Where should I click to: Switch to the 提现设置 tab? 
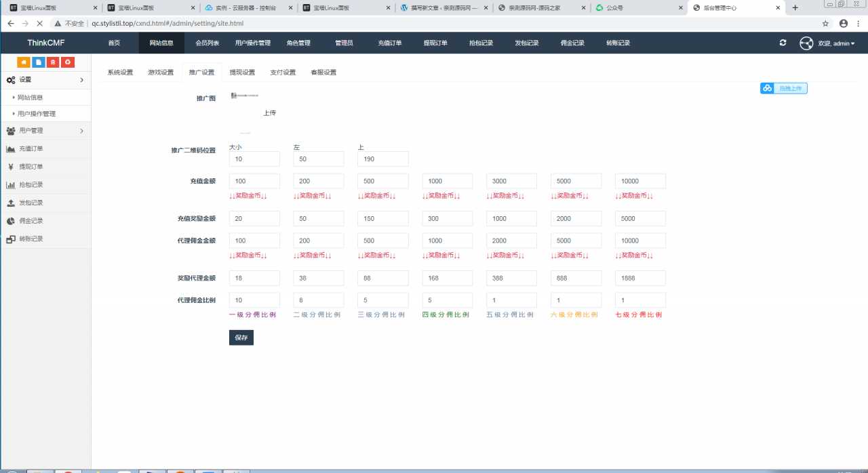click(242, 73)
